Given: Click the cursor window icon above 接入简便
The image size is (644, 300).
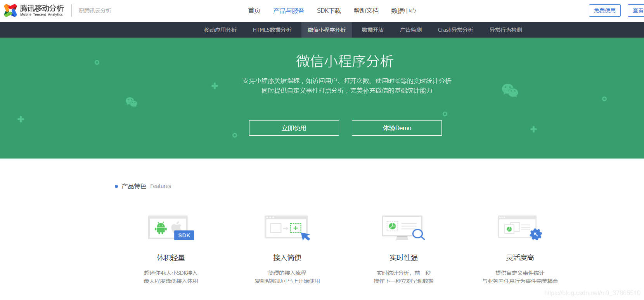Looking at the screenshot, I should coord(287,228).
